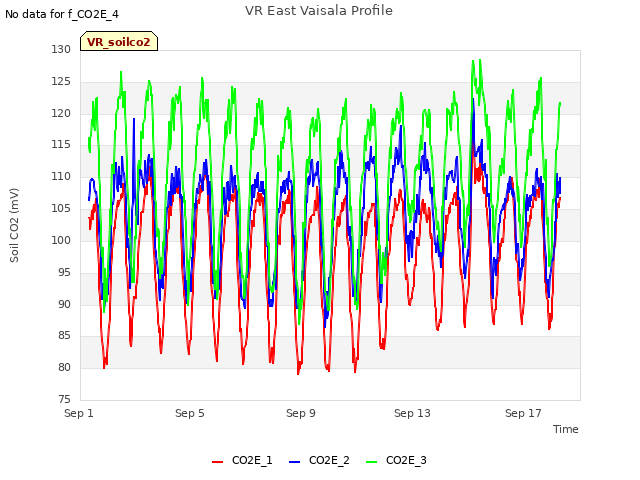Click the 95 y-axis tick label

pos(64,272)
